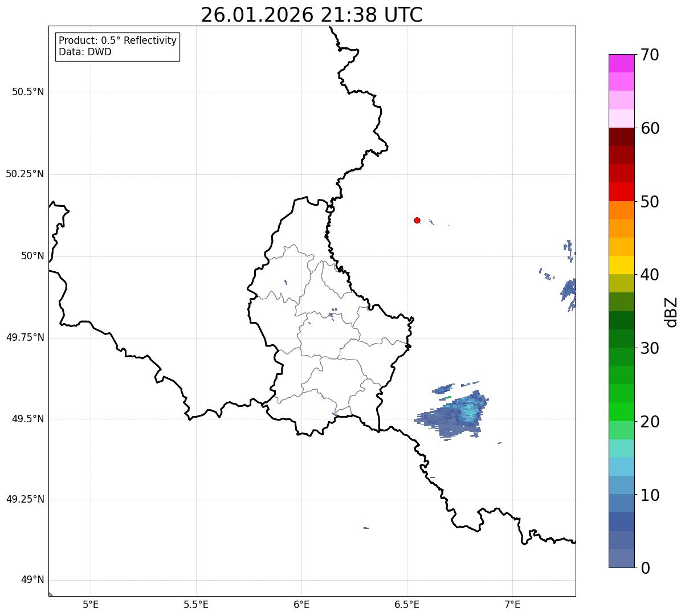
Task: Click the Data: DWD label text
Action: pos(85,52)
